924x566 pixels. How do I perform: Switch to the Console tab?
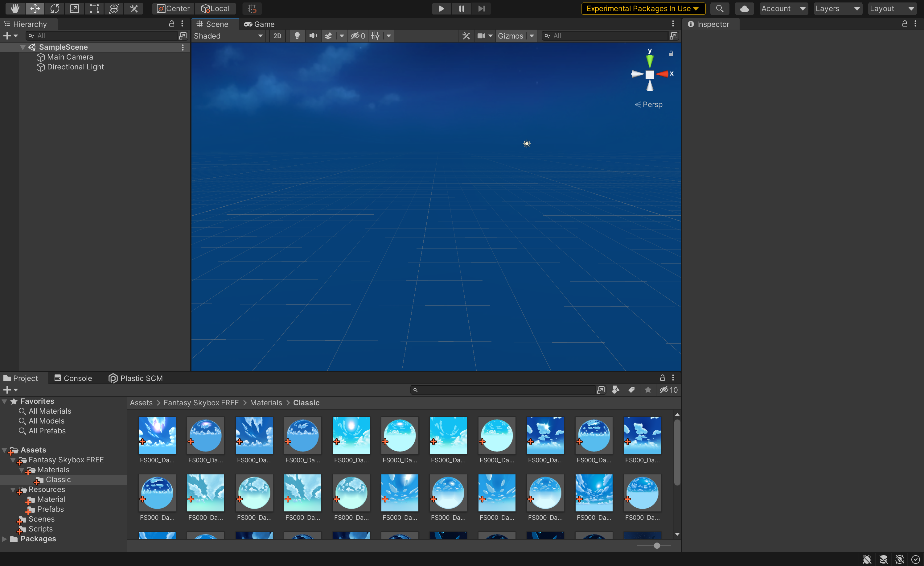pyautogui.click(x=73, y=378)
